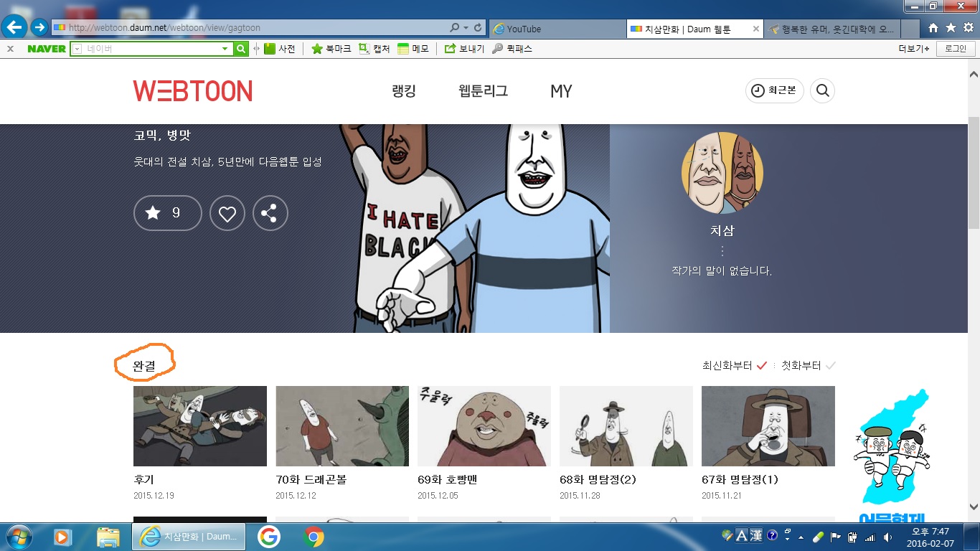Click the page scrollbar up arrow
Viewport: 980px width, 551px height.
coord(974,75)
